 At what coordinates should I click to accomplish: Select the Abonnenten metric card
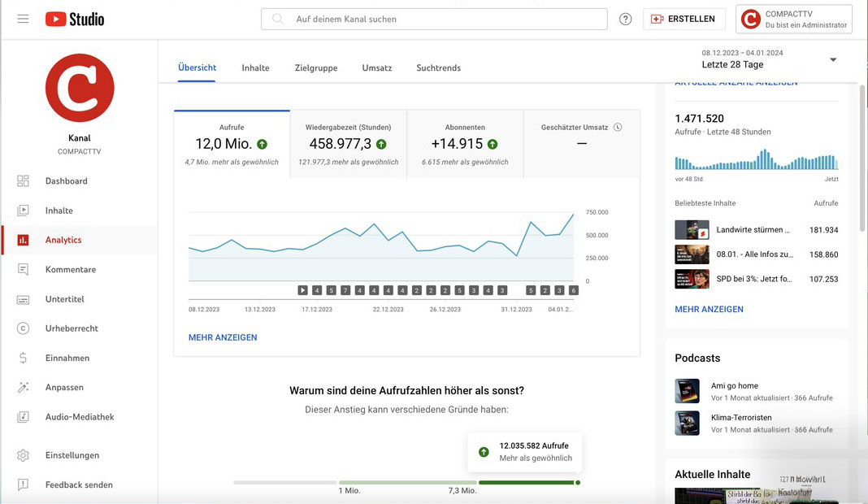point(465,144)
